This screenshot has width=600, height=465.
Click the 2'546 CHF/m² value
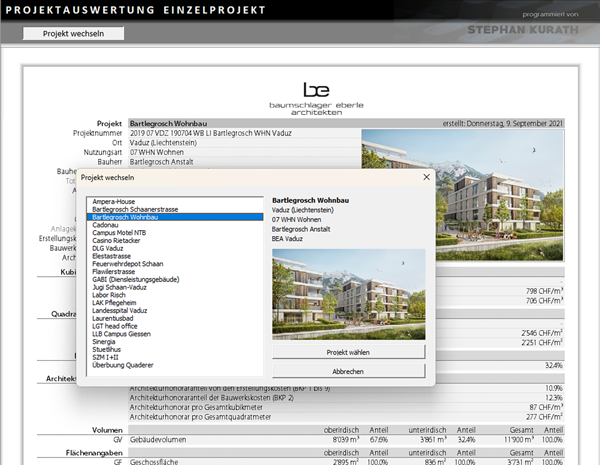(542, 333)
